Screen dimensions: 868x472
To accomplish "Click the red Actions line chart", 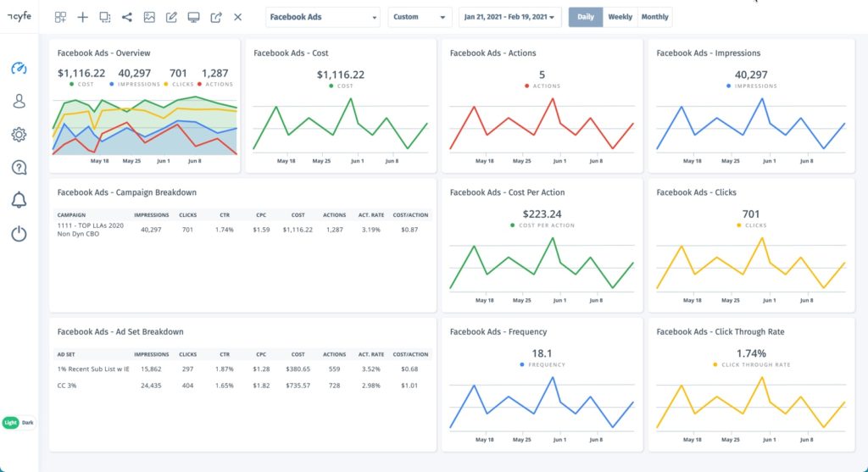I will coord(542,125).
